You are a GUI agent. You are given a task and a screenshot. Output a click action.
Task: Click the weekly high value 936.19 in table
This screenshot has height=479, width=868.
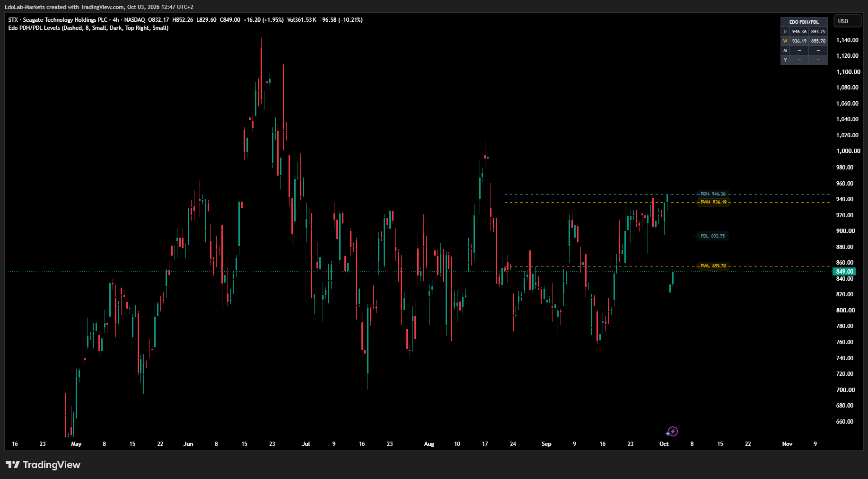(799, 41)
